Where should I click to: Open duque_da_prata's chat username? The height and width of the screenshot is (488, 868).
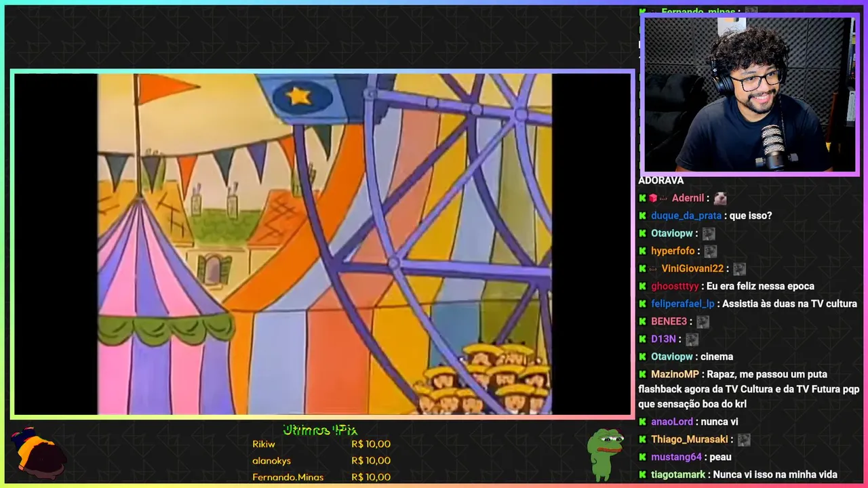pyautogui.click(x=686, y=216)
